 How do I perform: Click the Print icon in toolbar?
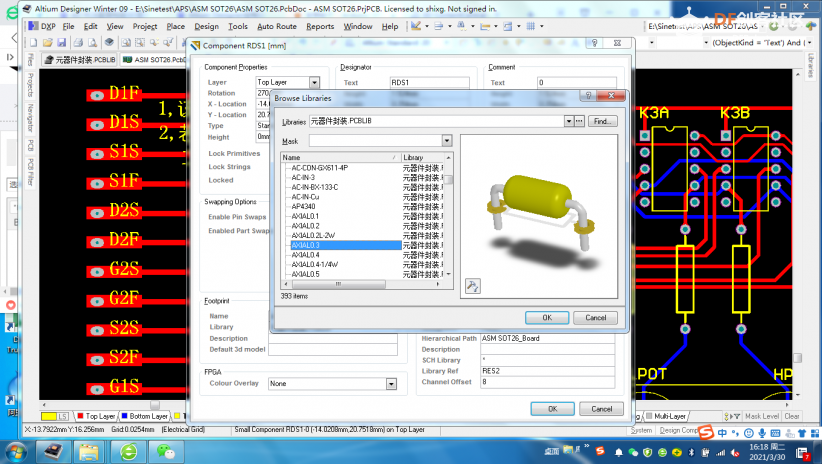(x=78, y=42)
